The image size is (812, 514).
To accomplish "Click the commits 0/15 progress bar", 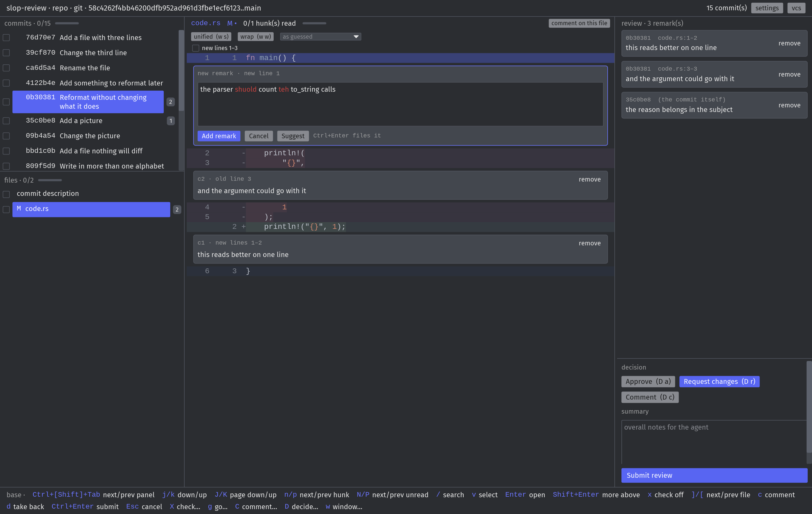I will pyautogui.click(x=67, y=23).
